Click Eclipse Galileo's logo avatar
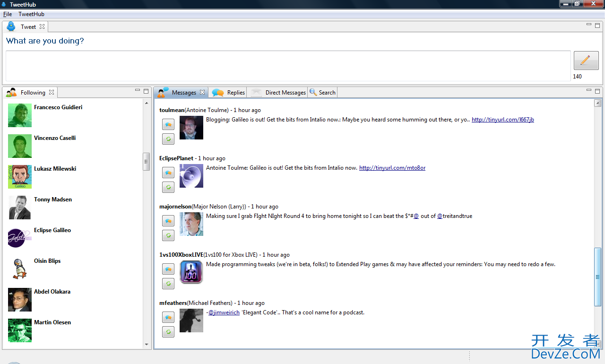Screen dimensions: 605x364 [20, 238]
